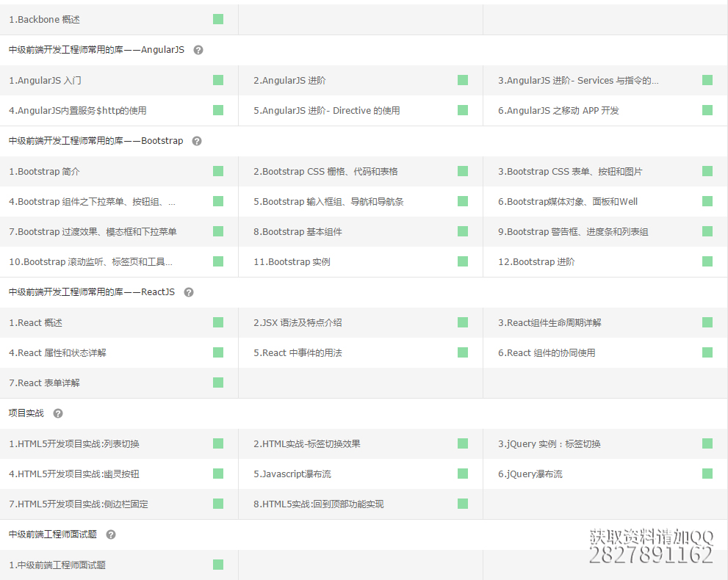The width and height of the screenshot is (728, 580).
Task: Click green square for 5.Javascript瀑布流
Action: (x=462, y=474)
